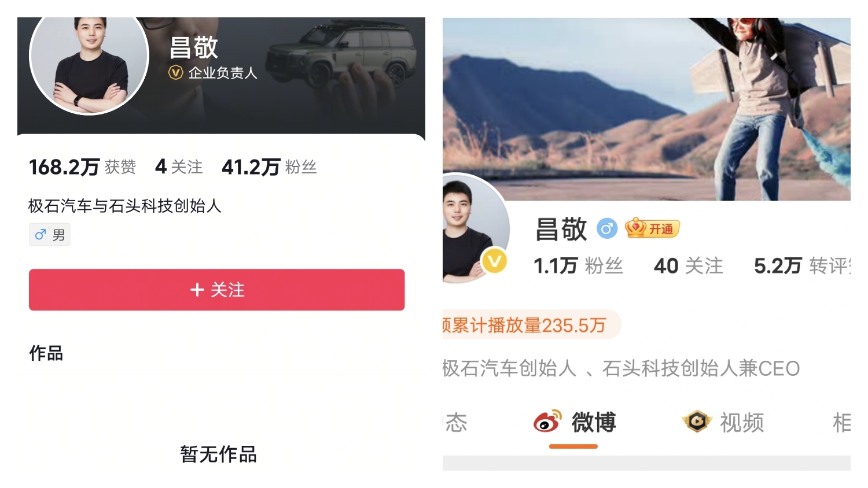Click the gold V verification badge beside 企业负责人

coord(175,73)
